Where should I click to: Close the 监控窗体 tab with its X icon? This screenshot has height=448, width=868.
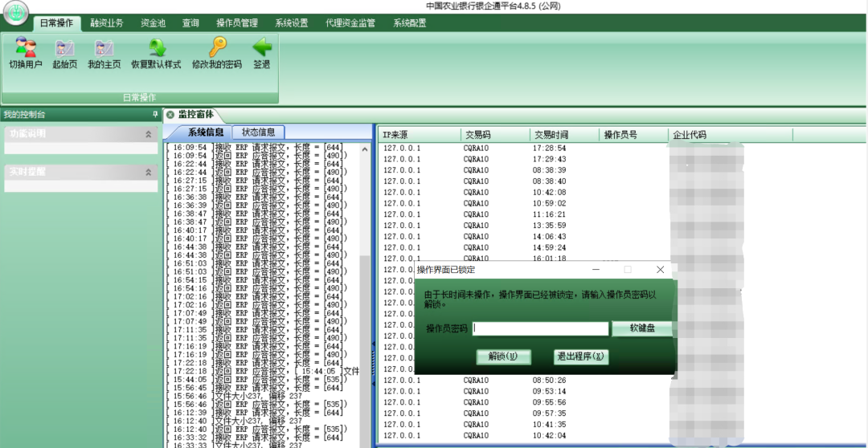tap(170, 115)
